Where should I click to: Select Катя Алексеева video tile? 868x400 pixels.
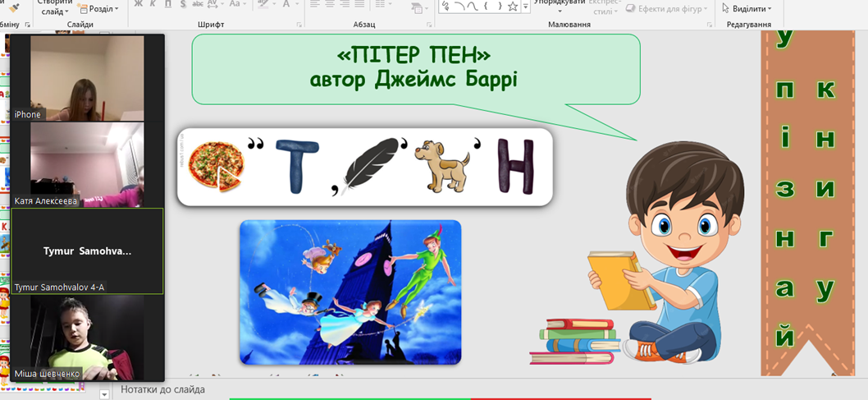pos(87,164)
